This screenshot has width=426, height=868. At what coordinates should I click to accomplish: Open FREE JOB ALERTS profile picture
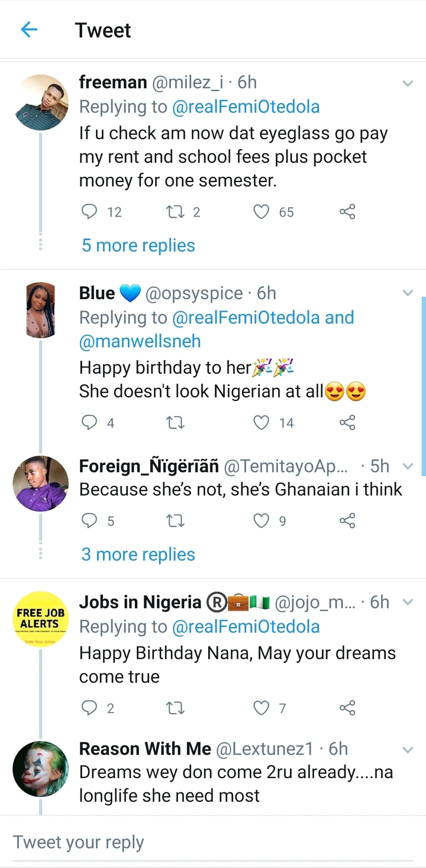[41, 618]
